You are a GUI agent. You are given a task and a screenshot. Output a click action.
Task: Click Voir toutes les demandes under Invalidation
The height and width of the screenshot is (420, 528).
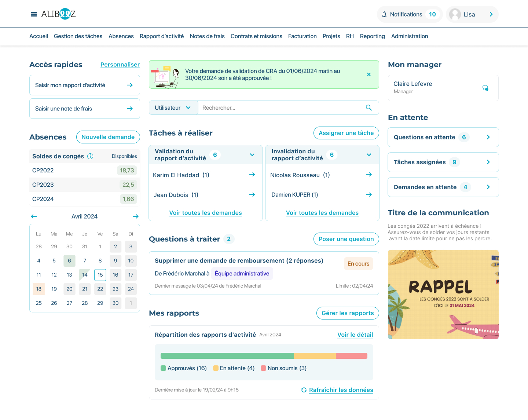(x=322, y=213)
